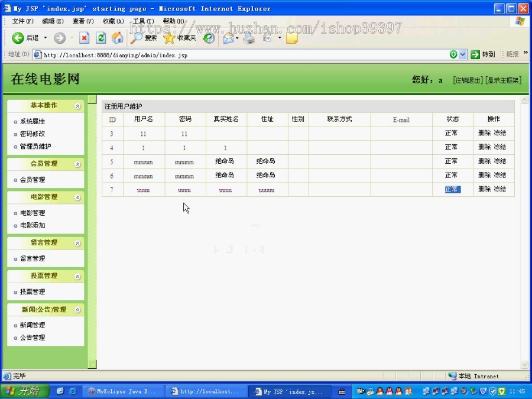
Task: Collapse the 会员管理 sidebar section
Action: point(77,164)
